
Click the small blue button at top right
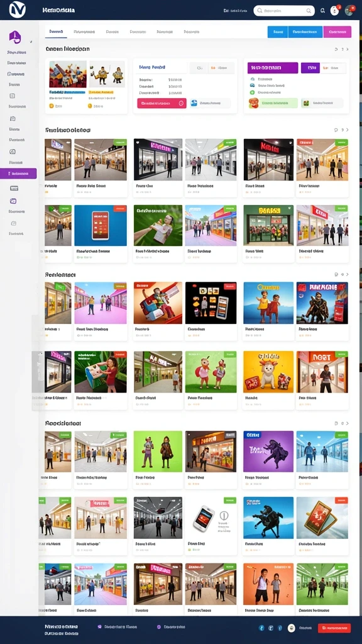click(x=278, y=31)
